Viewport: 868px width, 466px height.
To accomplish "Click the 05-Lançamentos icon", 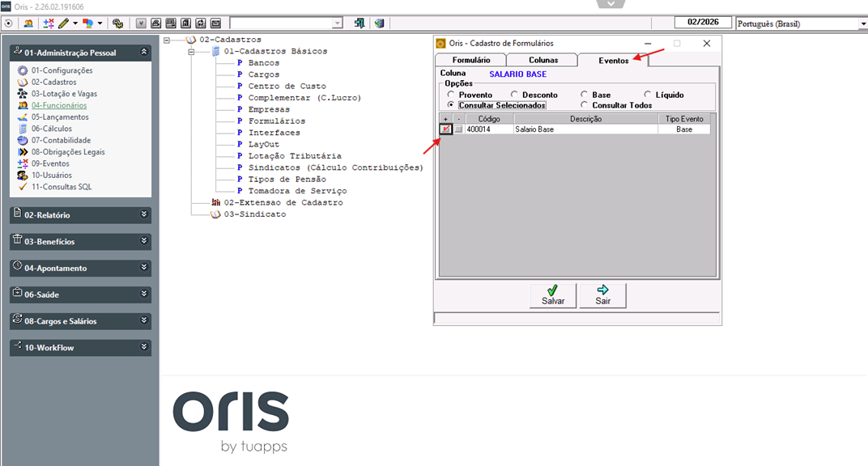I will pyautogui.click(x=23, y=117).
